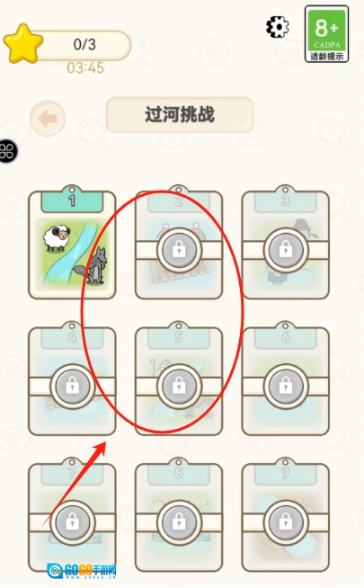Viewport: 364px width, 588px height.
Task: Select the number 1 tab on first card
Action: (72, 201)
